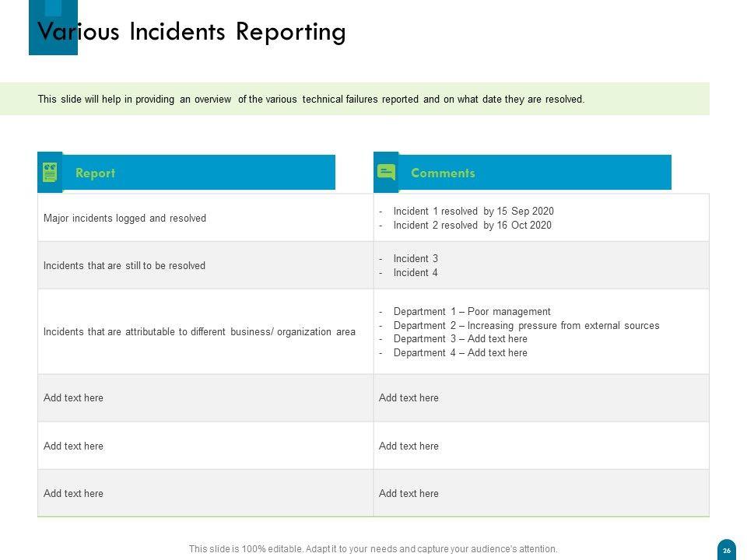Click the Report header document icon

click(50, 173)
